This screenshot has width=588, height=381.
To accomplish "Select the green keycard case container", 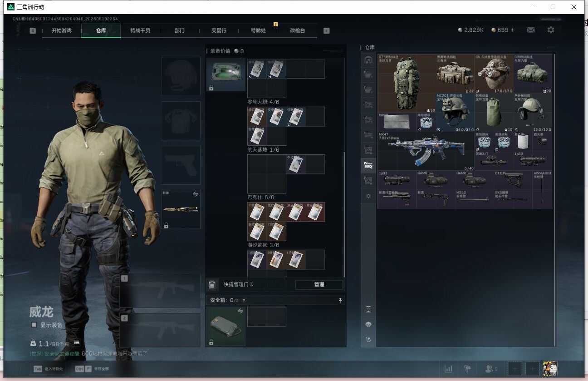I will click(225, 75).
